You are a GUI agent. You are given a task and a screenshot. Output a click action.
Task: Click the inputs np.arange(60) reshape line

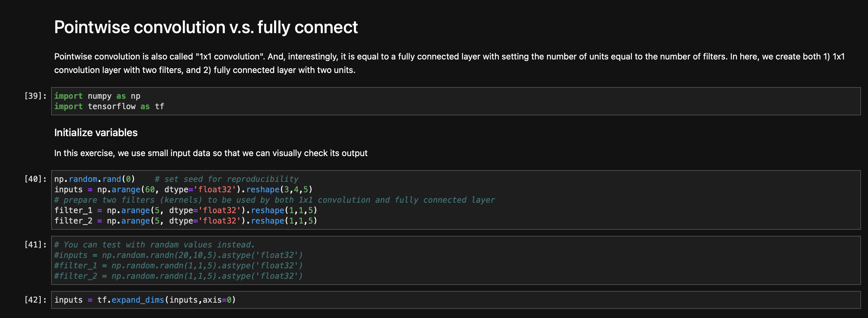click(x=183, y=190)
